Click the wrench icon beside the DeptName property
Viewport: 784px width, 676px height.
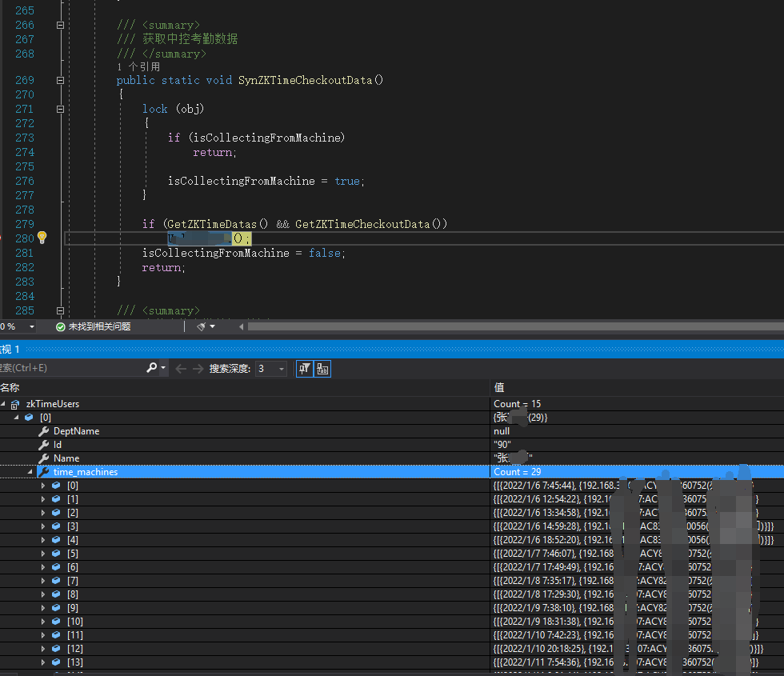pyautogui.click(x=44, y=430)
